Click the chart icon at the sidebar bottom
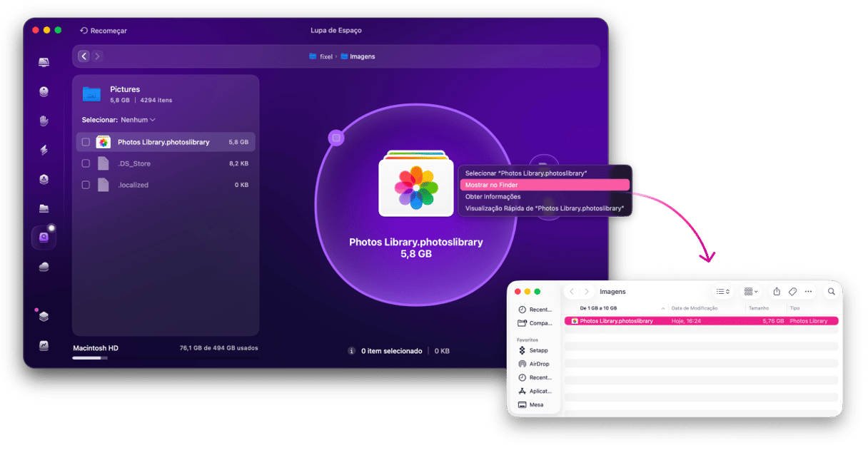The image size is (868, 453). pos(44,345)
